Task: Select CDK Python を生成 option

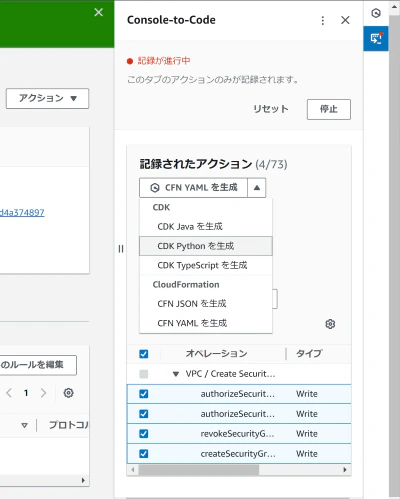Action: pos(206,246)
